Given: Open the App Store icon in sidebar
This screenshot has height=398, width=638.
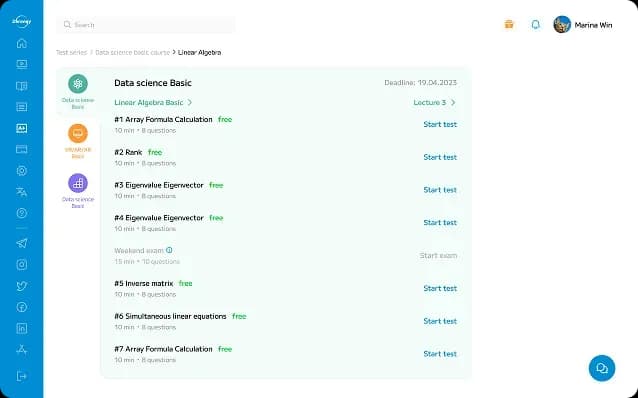Looking at the screenshot, I should [x=22, y=349].
